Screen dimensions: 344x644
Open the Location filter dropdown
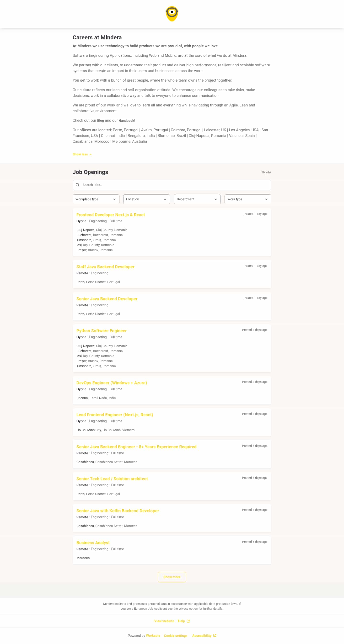click(x=146, y=199)
